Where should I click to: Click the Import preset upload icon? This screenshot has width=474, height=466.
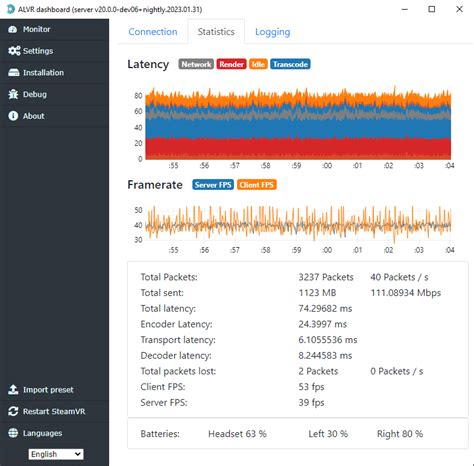pyautogui.click(x=13, y=389)
